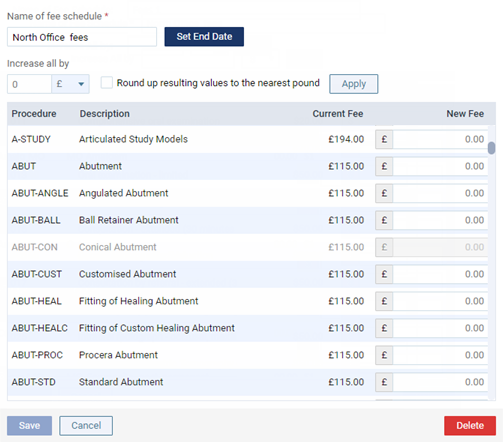Click the Description column header

pyautogui.click(x=104, y=114)
